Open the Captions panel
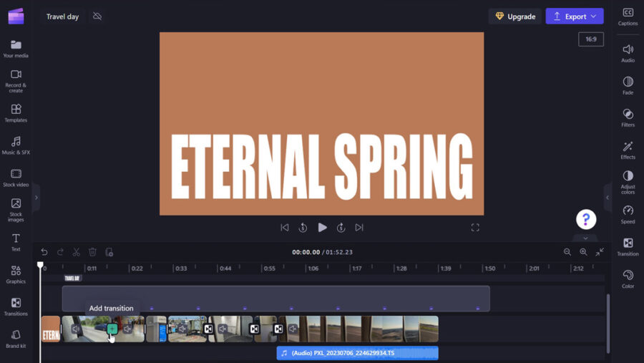The height and width of the screenshot is (363, 644). coord(628,16)
